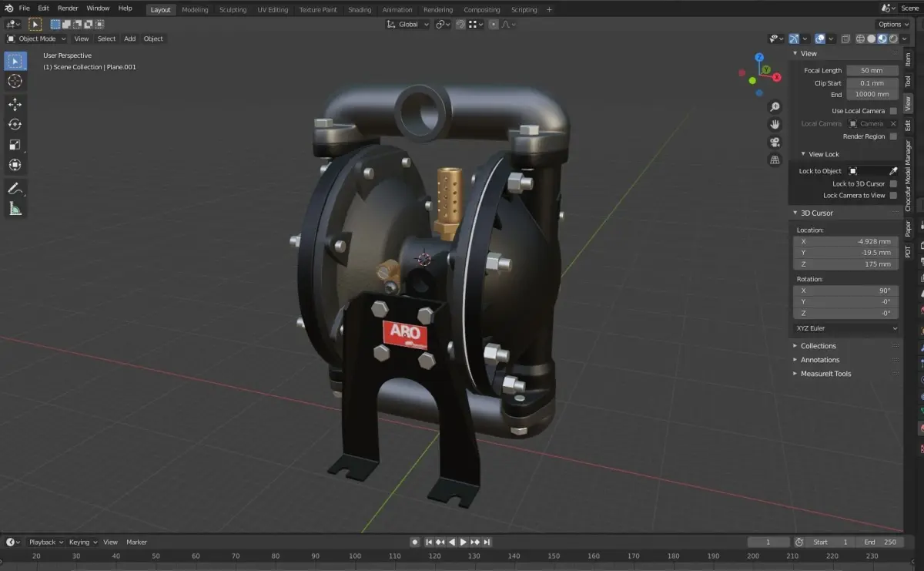The image size is (924, 571).
Task: Click the current frame number field
Action: 768,542
